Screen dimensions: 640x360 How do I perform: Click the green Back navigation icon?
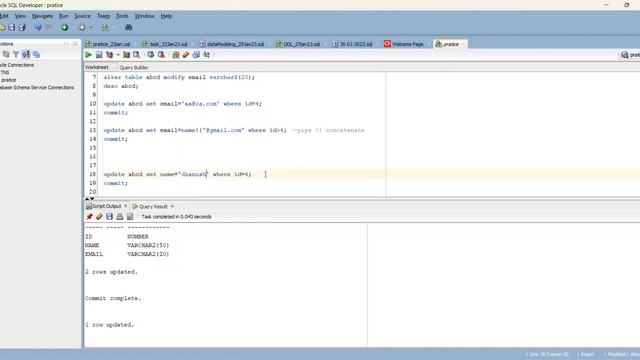tap(64, 27)
